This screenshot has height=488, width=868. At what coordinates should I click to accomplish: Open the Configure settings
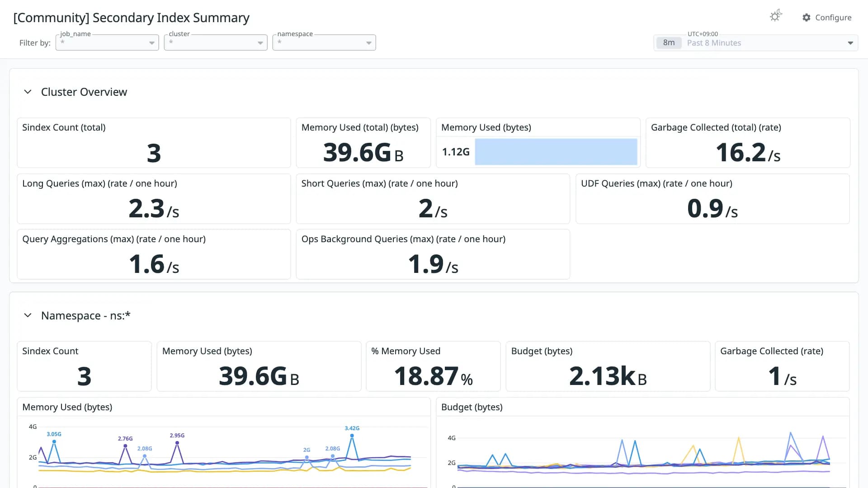827,18
